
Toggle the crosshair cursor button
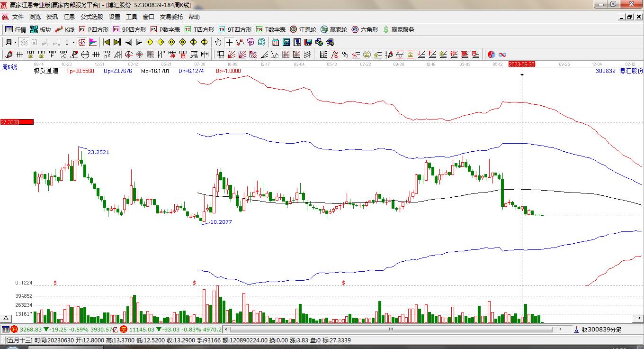coord(229,42)
